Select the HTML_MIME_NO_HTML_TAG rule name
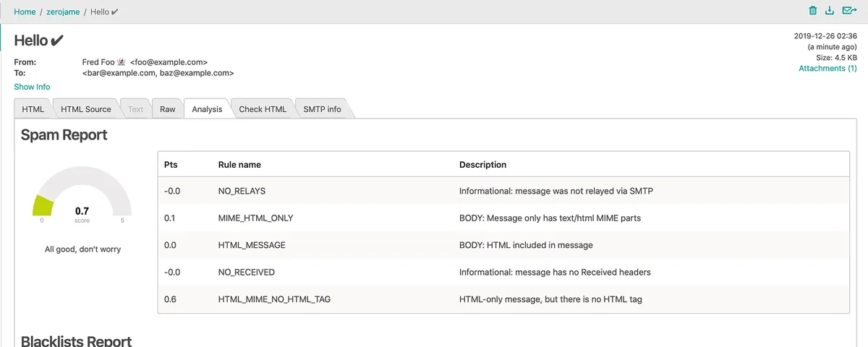Viewport: 868px width, 347px height. 274,299
